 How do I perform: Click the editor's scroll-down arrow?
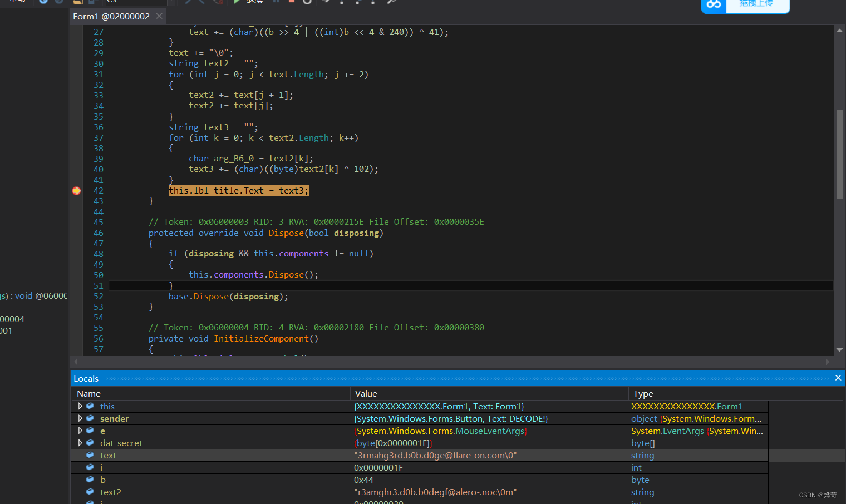(839, 350)
